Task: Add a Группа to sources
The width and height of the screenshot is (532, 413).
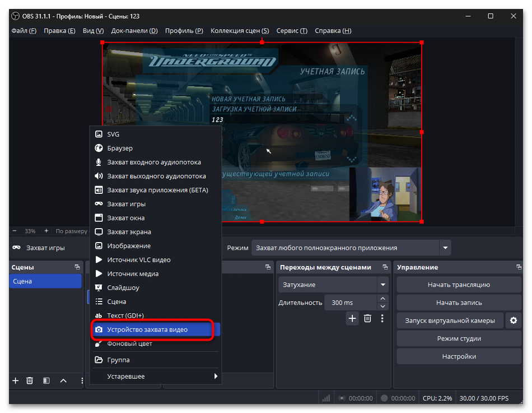Action: pyautogui.click(x=156, y=360)
